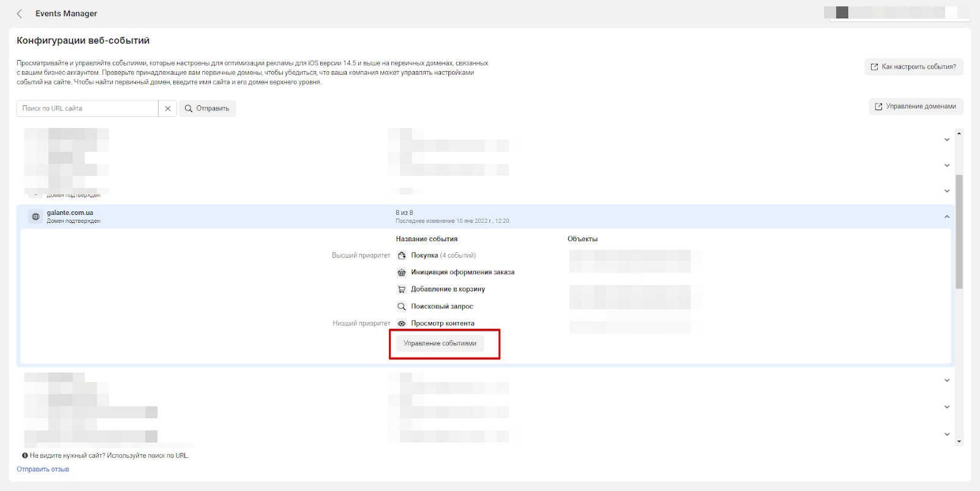The height and width of the screenshot is (491, 980).
Task: Click the Purchase (Покупка) event icon
Action: coord(402,255)
